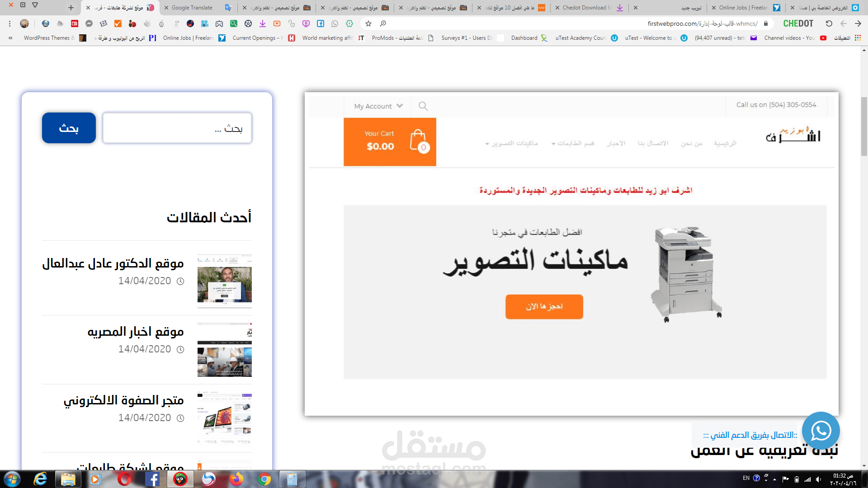Open the CHEDOT logo button
The width and height of the screenshot is (868, 488).
click(x=798, y=23)
